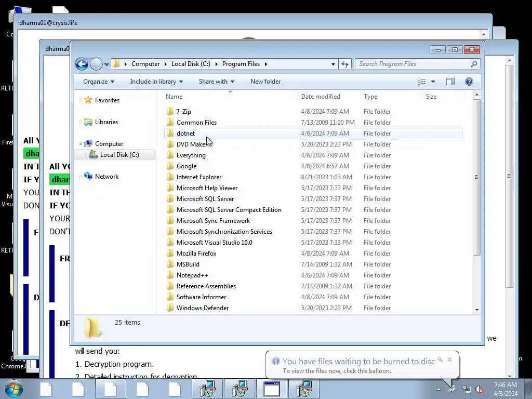This screenshot has width=532, height=399.
Task: Select the 7-Zip folder icon
Action: (170, 111)
